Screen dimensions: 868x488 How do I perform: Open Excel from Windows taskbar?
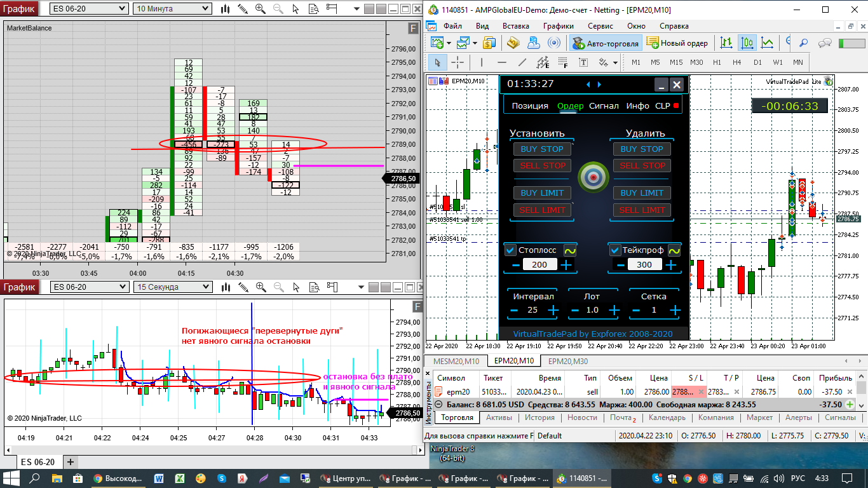pyautogui.click(x=180, y=478)
